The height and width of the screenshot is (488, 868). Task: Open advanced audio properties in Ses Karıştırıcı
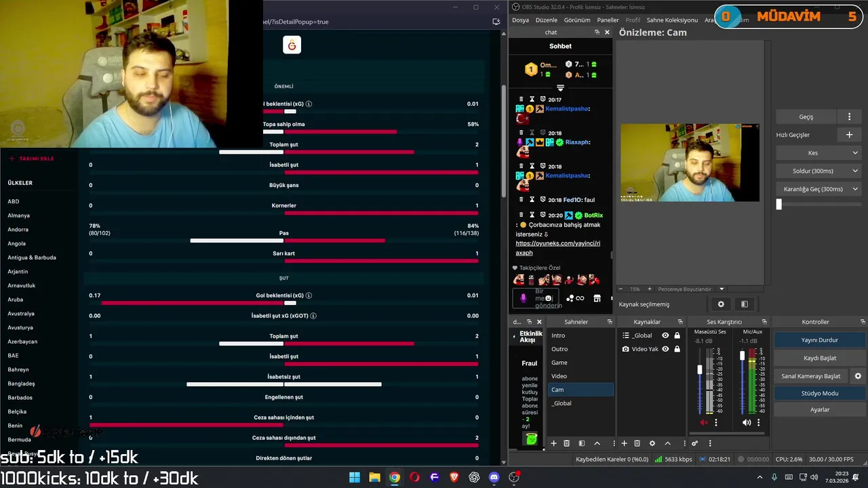click(695, 443)
